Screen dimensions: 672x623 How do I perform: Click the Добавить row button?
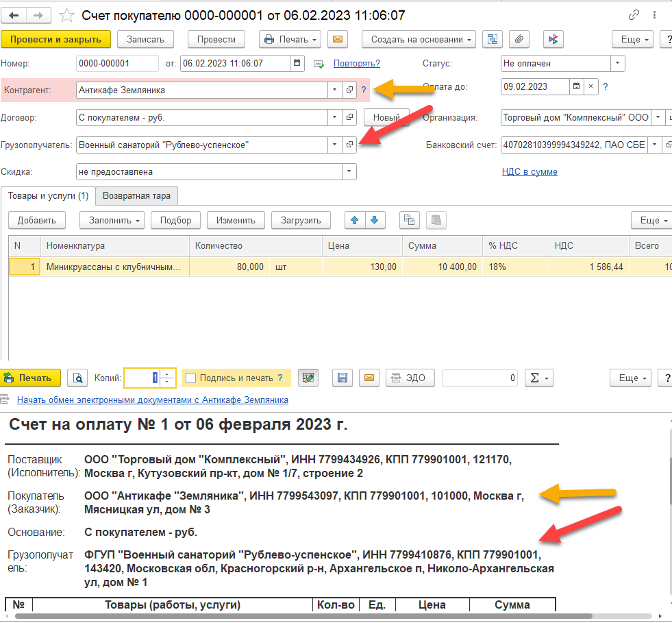click(x=37, y=221)
